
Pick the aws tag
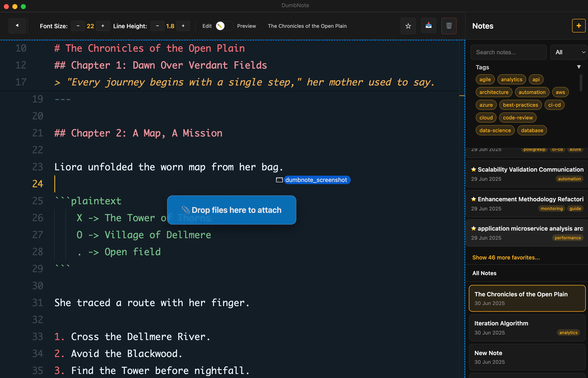(560, 92)
